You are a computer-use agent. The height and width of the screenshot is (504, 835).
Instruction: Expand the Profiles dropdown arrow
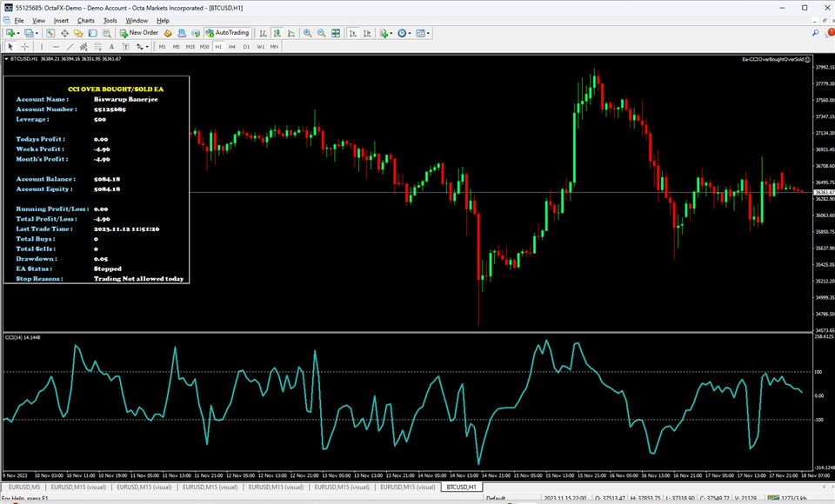tap(37, 33)
